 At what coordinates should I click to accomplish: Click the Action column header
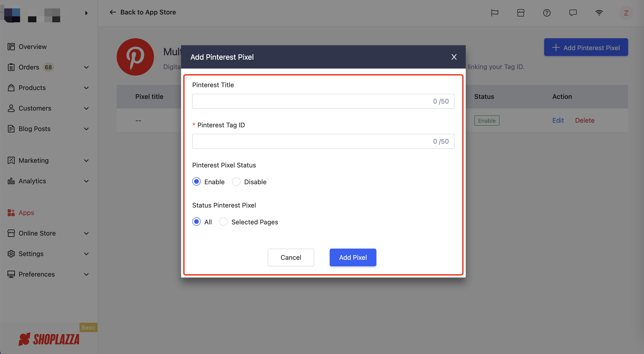click(x=562, y=97)
